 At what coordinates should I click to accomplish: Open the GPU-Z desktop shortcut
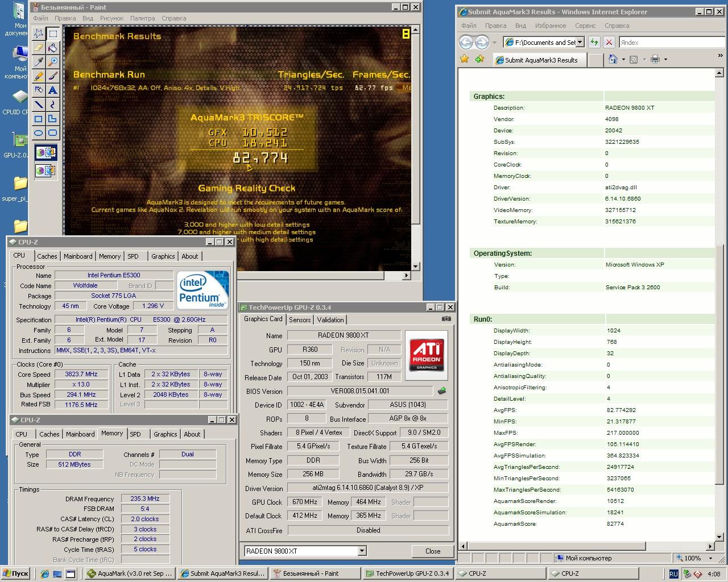pyautogui.click(x=19, y=146)
